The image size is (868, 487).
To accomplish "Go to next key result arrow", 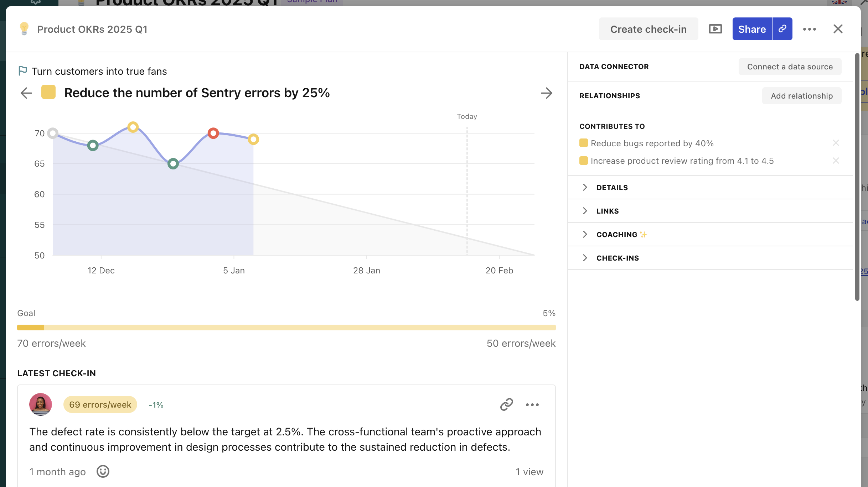I will pyautogui.click(x=546, y=93).
